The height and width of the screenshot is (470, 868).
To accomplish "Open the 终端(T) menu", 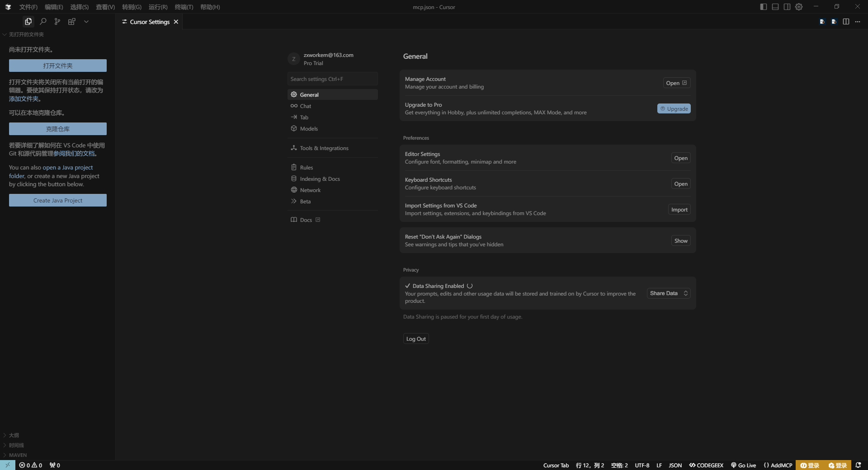I will [x=184, y=7].
